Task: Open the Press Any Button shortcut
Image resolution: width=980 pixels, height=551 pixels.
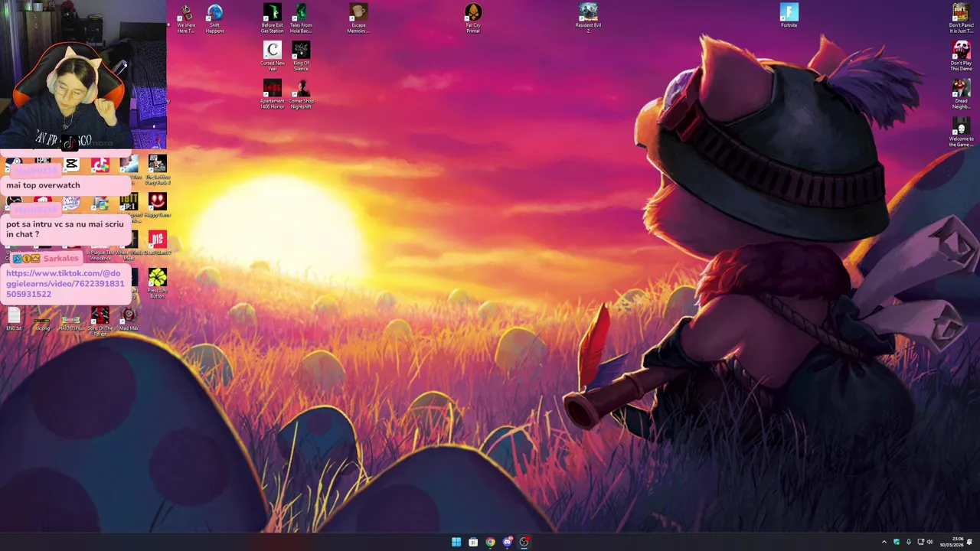Action: point(157,283)
